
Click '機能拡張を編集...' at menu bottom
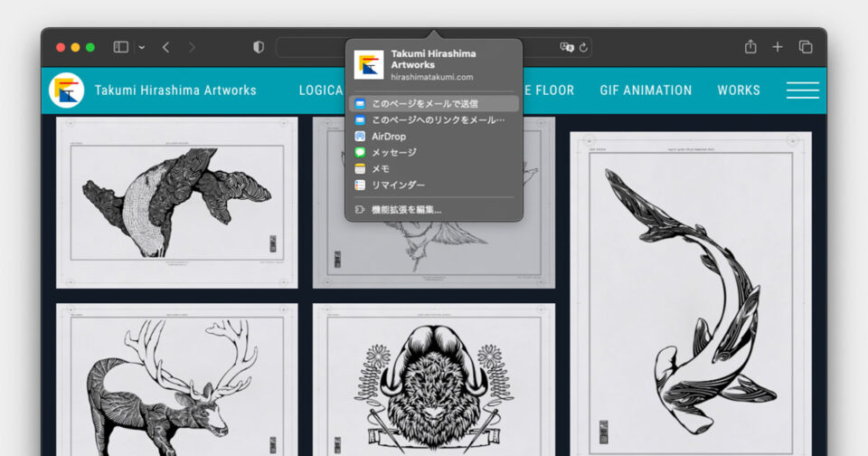[x=406, y=210]
